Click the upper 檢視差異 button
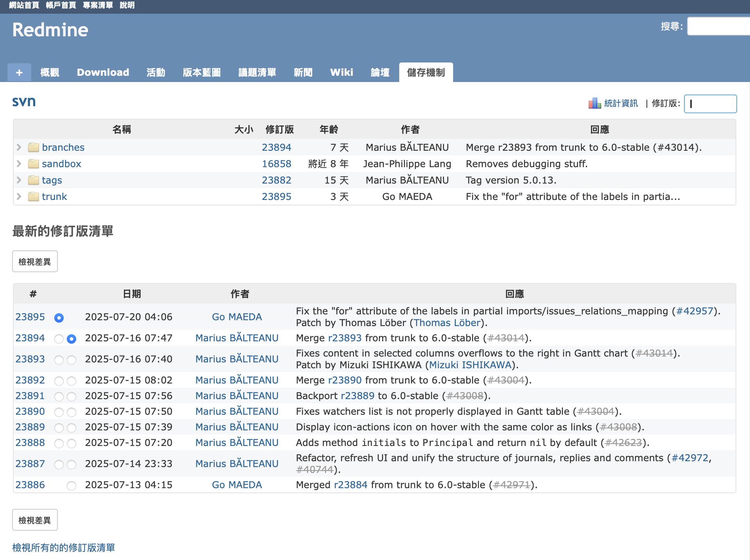The image size is (750, 560). [35, 261]
